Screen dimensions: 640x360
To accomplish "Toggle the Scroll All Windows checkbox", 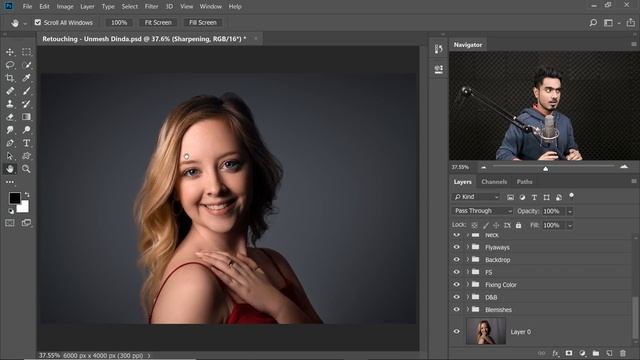I will tap(38, 22).
